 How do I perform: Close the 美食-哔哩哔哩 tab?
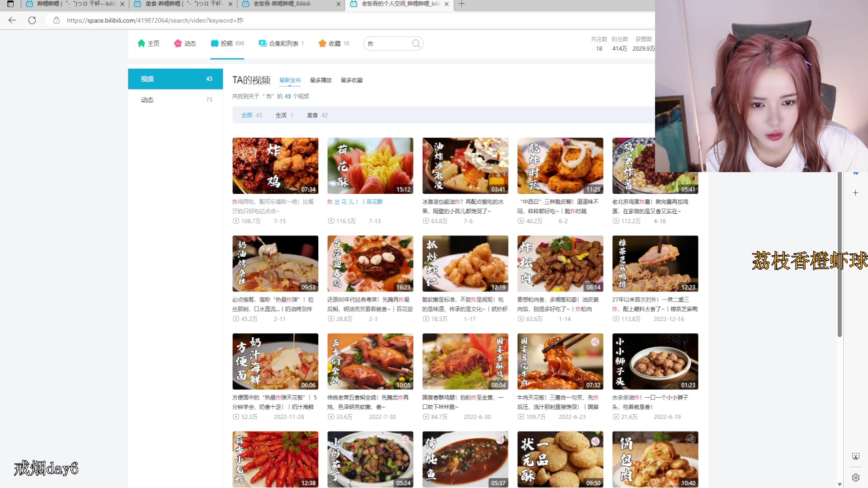tap(231, 4)
